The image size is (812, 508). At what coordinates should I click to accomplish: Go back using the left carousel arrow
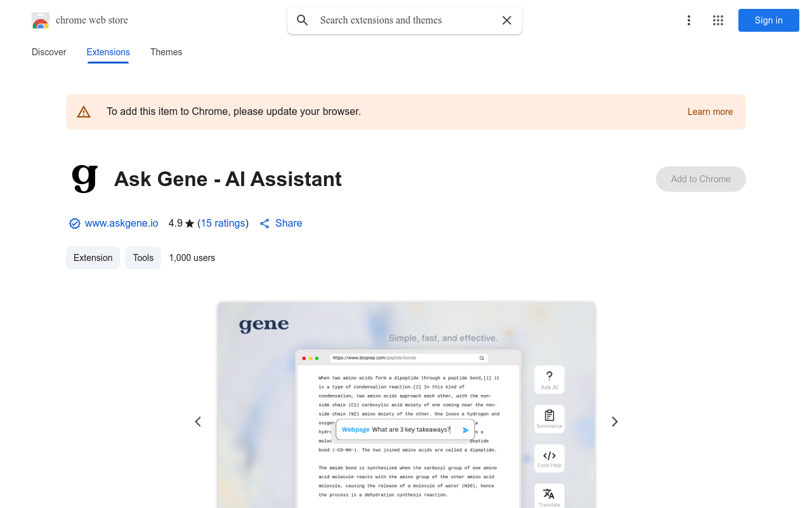(198, 421)
